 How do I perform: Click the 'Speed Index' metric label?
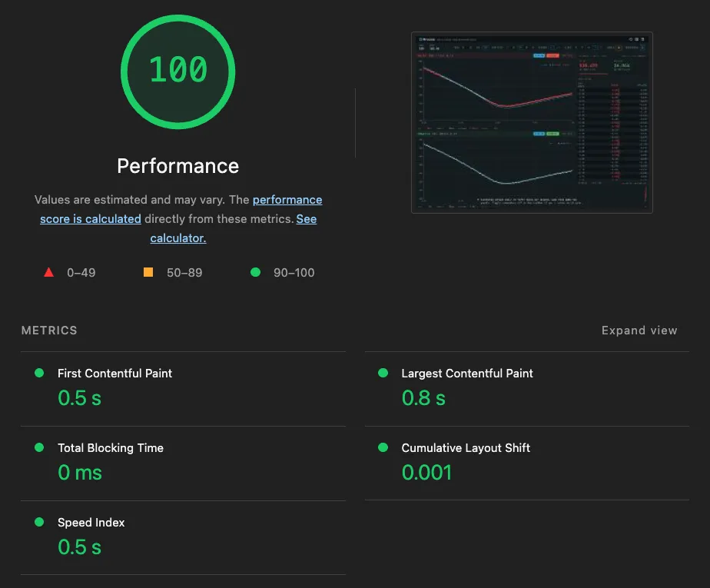(91, 523)
